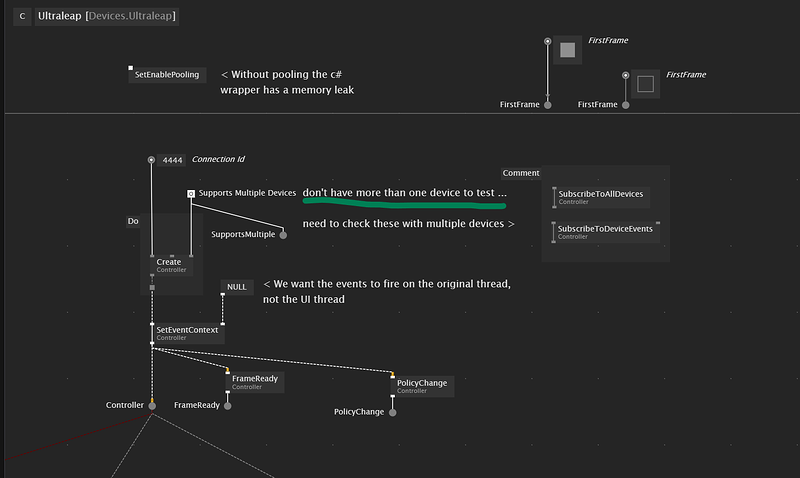Select the Create Controller node
Viewport: 800px width, 478px height.
click(x=171, y=265)
